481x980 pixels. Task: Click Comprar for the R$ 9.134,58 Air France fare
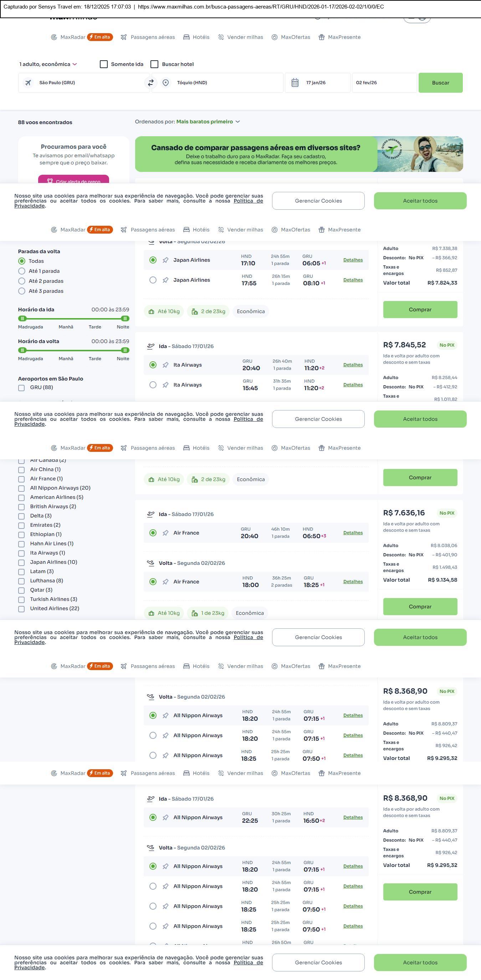420,607
